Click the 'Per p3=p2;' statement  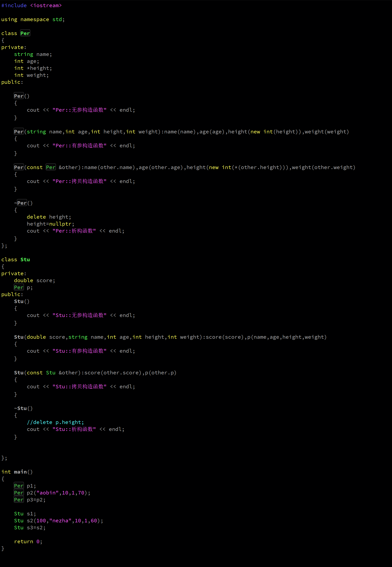click(x=30, y=500)
